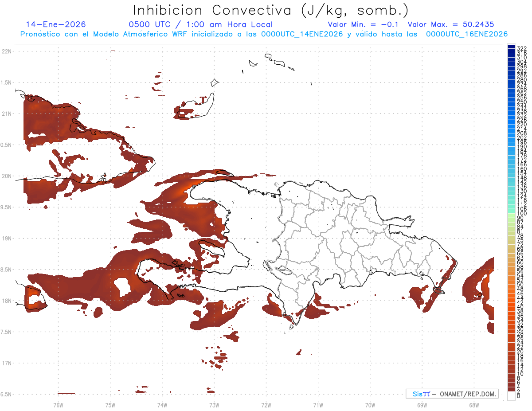Click the '72W' longitude label

(x=266, y=405)
